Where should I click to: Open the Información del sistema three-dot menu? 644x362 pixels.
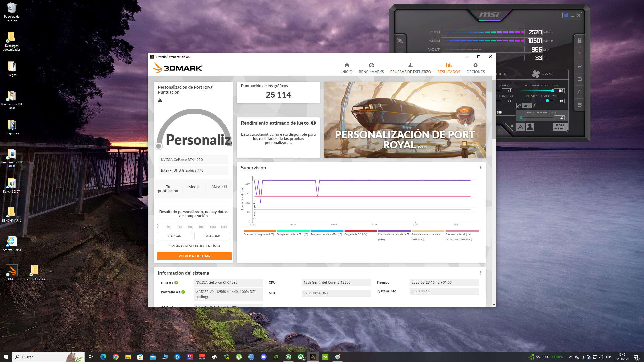(x=481, y=273)
